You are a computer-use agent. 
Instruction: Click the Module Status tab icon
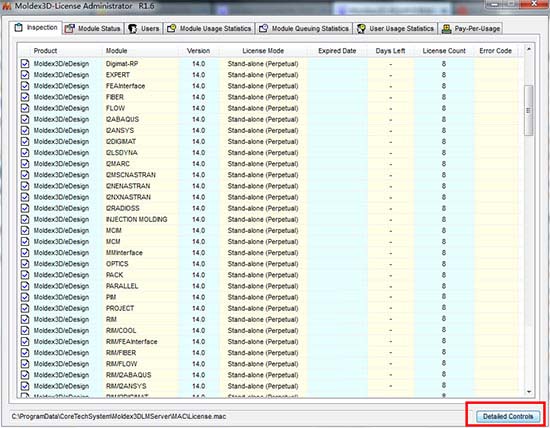tap(69, 29)
